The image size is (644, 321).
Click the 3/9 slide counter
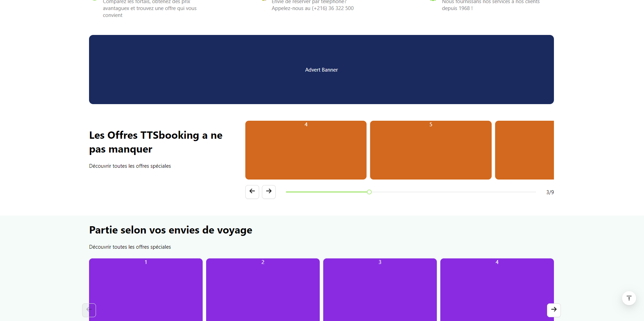click(x=550, y=192)
